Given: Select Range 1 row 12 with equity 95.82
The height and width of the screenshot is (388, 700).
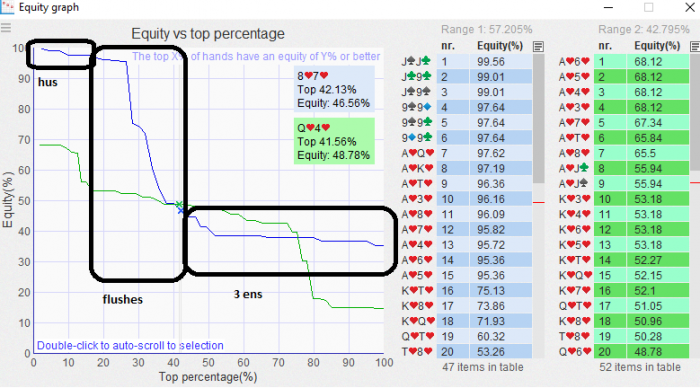Looking at the screenshot, I should point(466,229).
